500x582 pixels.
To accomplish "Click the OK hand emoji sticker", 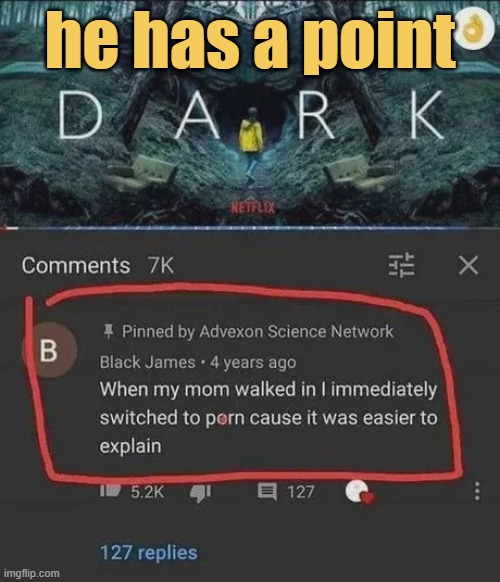I will tap(474, 30).
